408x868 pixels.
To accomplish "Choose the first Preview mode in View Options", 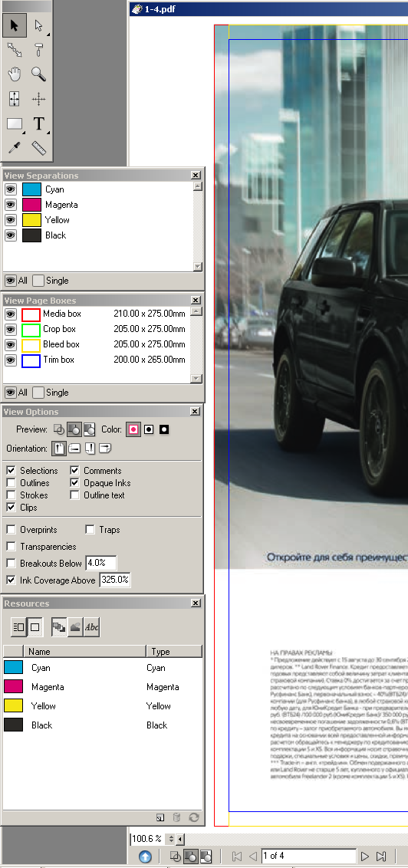I will pos(59,429).
